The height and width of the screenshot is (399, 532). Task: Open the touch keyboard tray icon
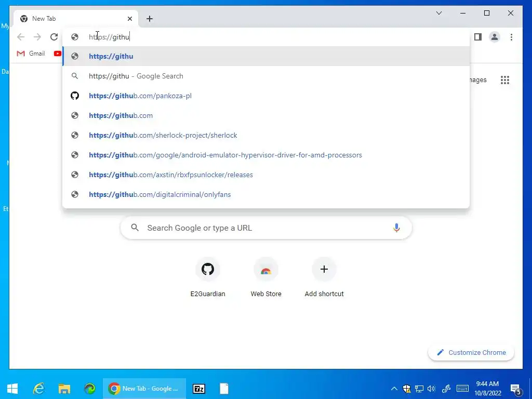click(x=462, y=389)
